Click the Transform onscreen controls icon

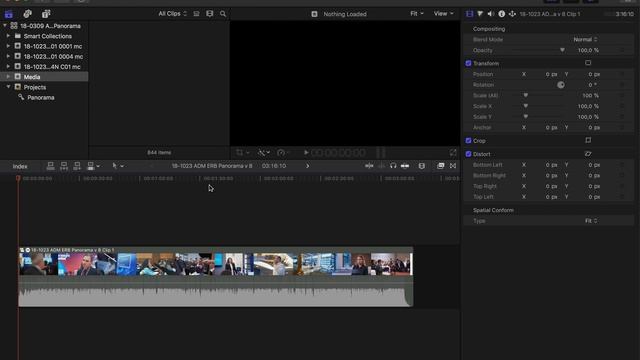(588, 63)
